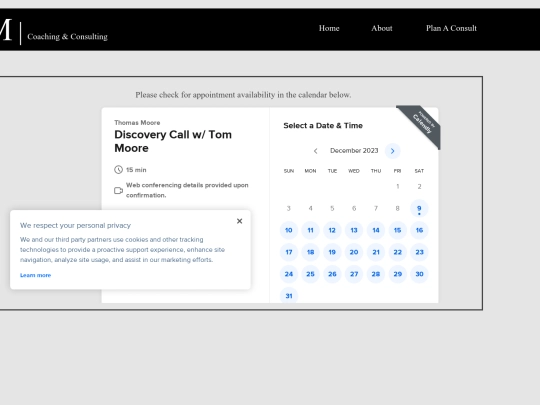
Task: Choose December 15 date
Action: coord(397,230)
